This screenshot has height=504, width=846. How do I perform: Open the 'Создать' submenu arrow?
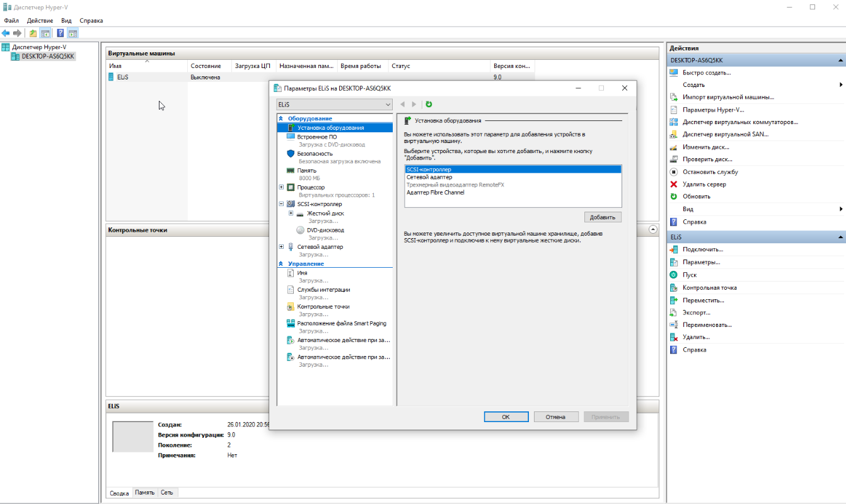pos(841,84)
